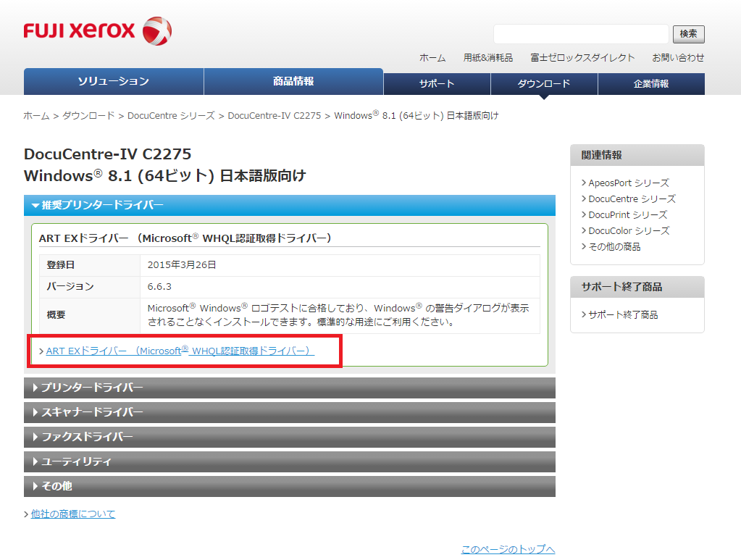Screen dimensions: 741x560
Task: Open ApeosPort シリーズ related link
Action: tap(628, 183)
